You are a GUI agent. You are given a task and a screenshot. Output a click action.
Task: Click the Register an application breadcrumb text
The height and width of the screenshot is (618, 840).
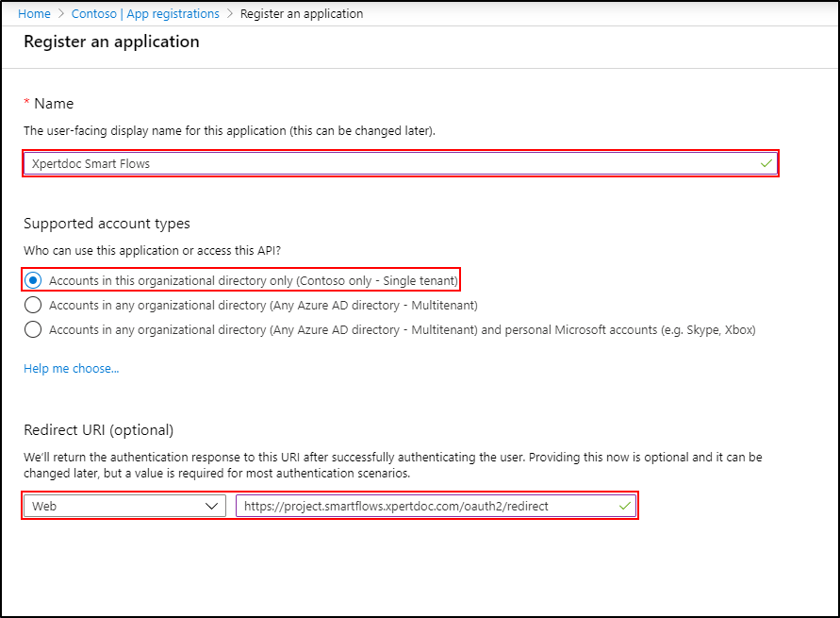302,14
